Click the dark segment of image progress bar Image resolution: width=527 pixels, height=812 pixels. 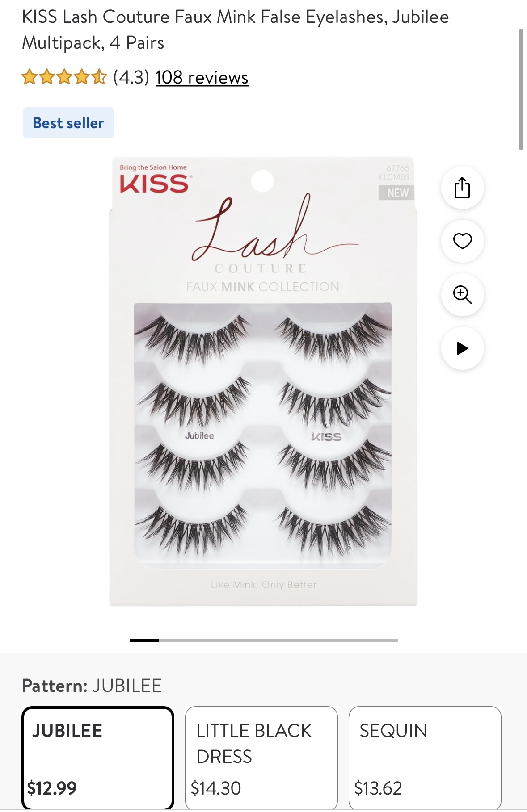point(144,640)
